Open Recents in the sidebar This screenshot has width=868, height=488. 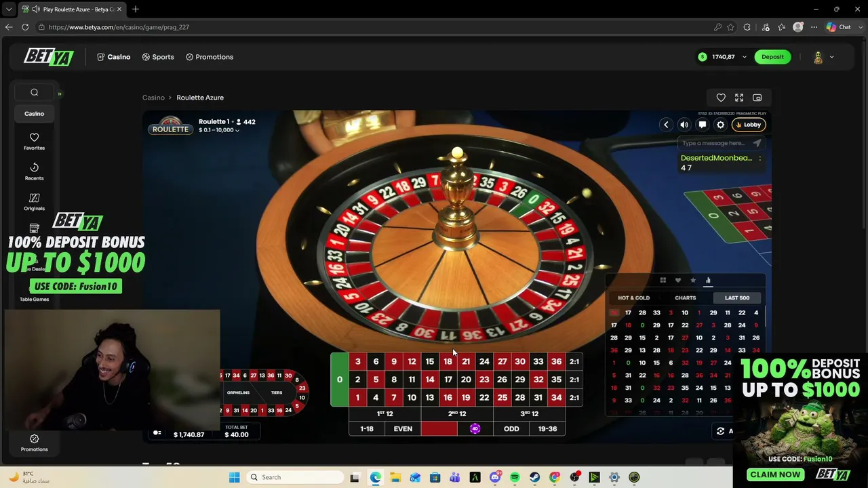[34, 171]
